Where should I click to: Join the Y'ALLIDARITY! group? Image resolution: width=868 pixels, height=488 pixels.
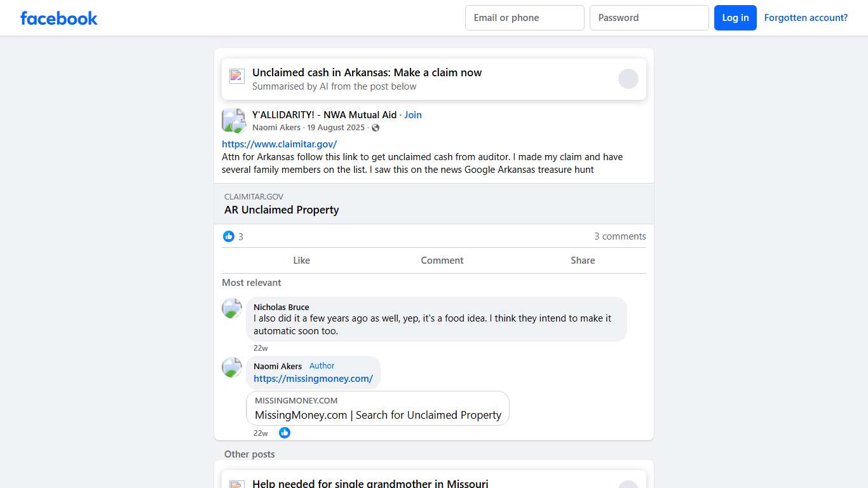click(x=413, y=115)
